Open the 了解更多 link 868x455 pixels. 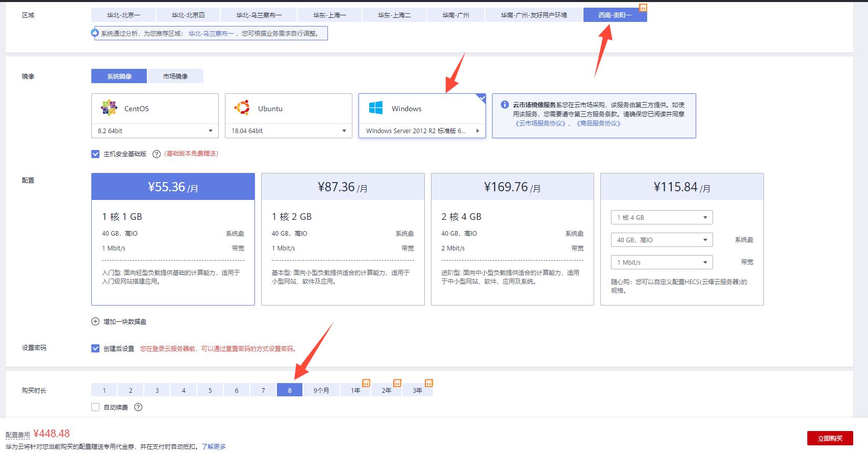pos(214,446)
